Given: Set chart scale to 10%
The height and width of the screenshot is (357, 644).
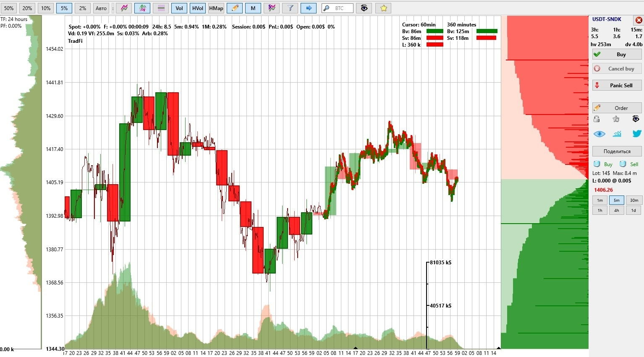Looking at the screenshot, I should (46, 8).
